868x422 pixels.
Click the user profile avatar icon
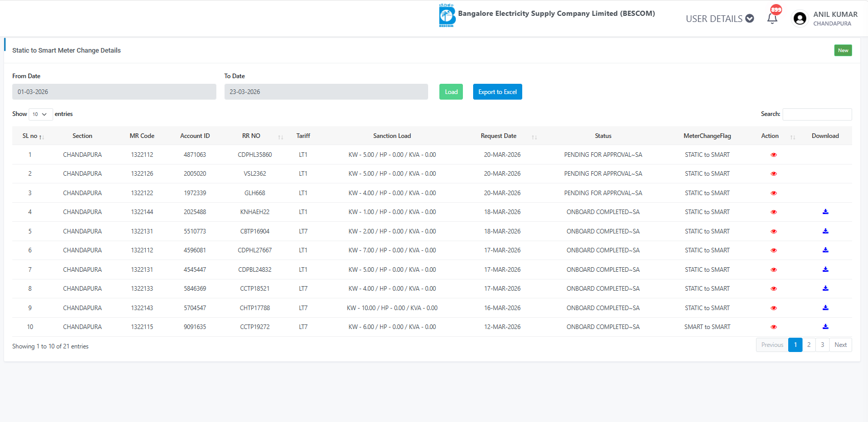pyautogui.click(x=799, y=18)
